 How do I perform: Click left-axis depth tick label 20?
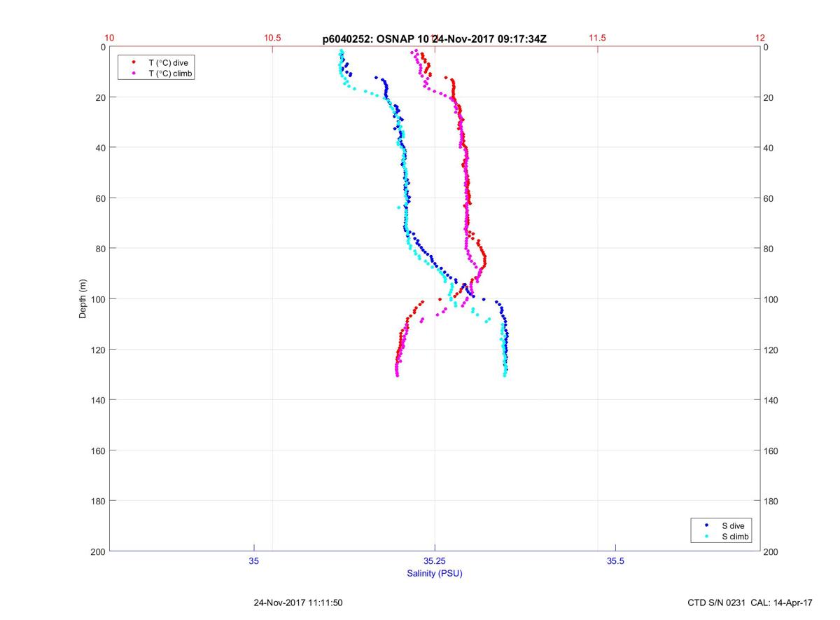tap(101, 97)
